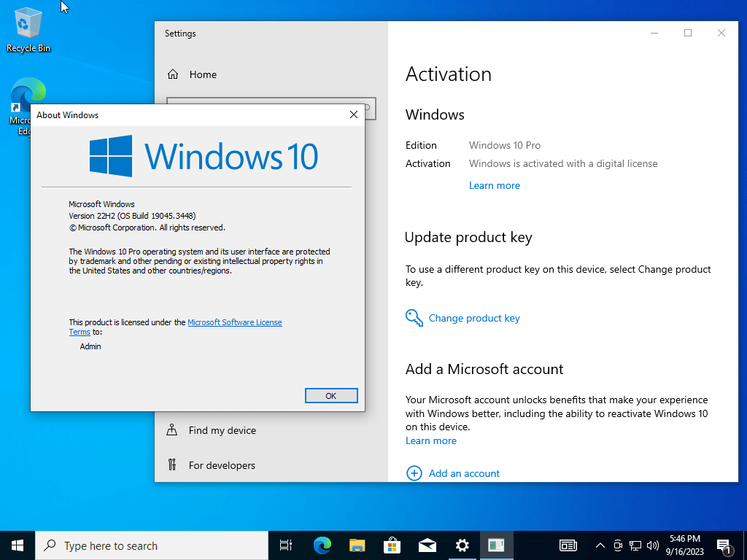747x560 pixels.
Task: Click the 'Admin' licensee name
Action: (90, 346)
